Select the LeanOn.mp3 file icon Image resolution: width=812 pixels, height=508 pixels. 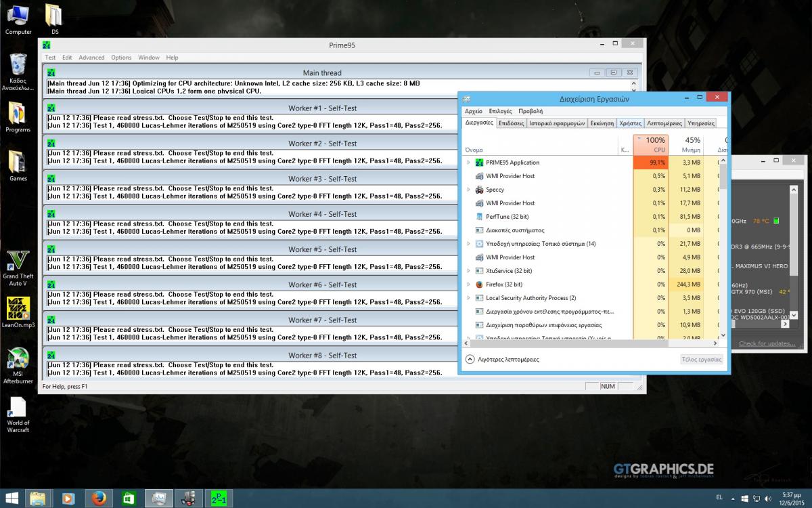click(x=18, y=312)
